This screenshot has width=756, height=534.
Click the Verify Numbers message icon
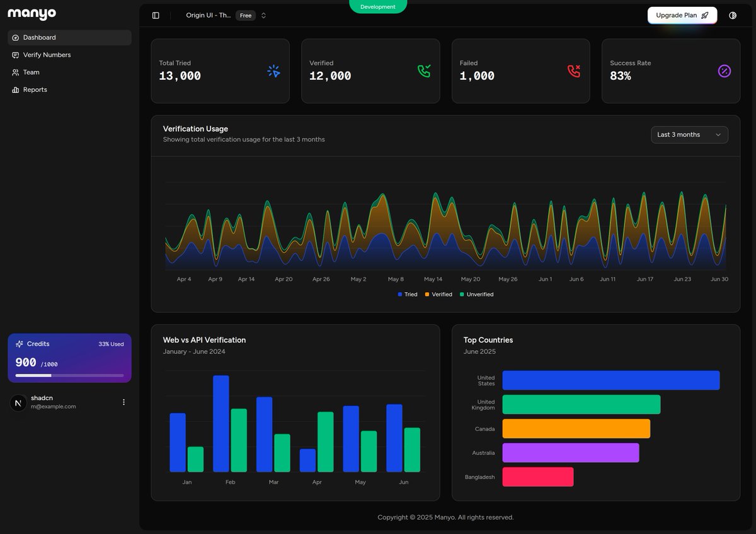16,55
